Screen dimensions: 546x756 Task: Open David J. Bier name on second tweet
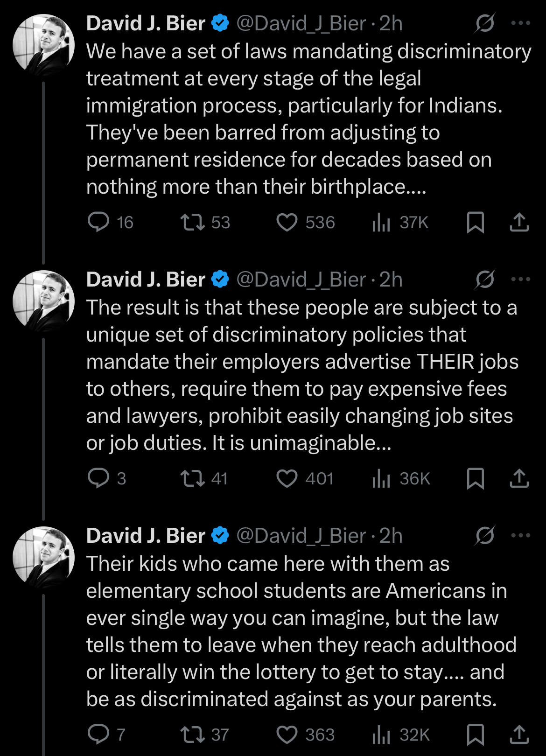(x=146, y=280)
